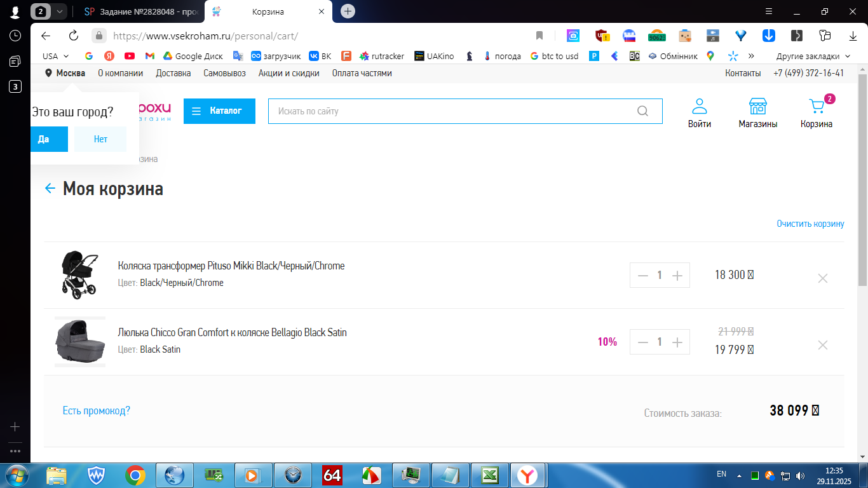868x488 pixels.
Task: Show more bookmarks with double chevron
Action: coord(751,56)
